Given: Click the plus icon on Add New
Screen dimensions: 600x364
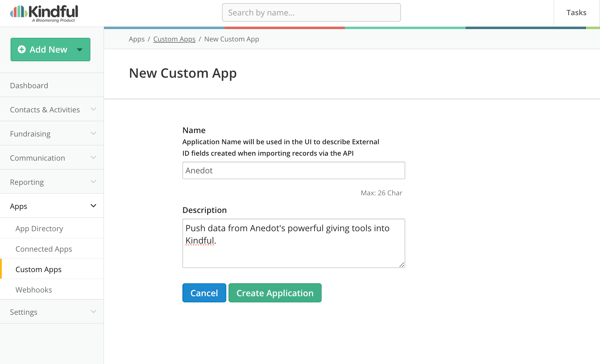Looking at the screenshot, I should coord(22,49).
